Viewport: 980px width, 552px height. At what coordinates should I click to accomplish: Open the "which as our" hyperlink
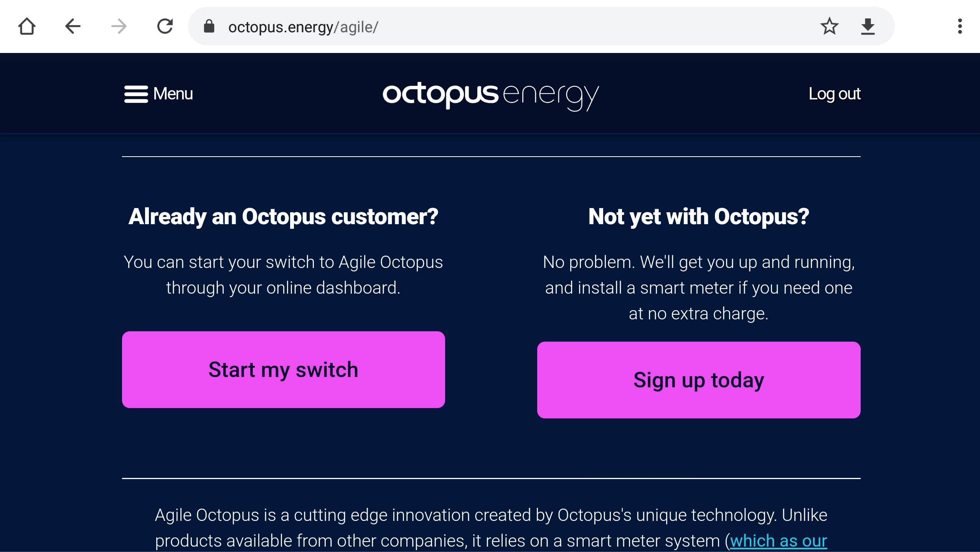point(779,541)
